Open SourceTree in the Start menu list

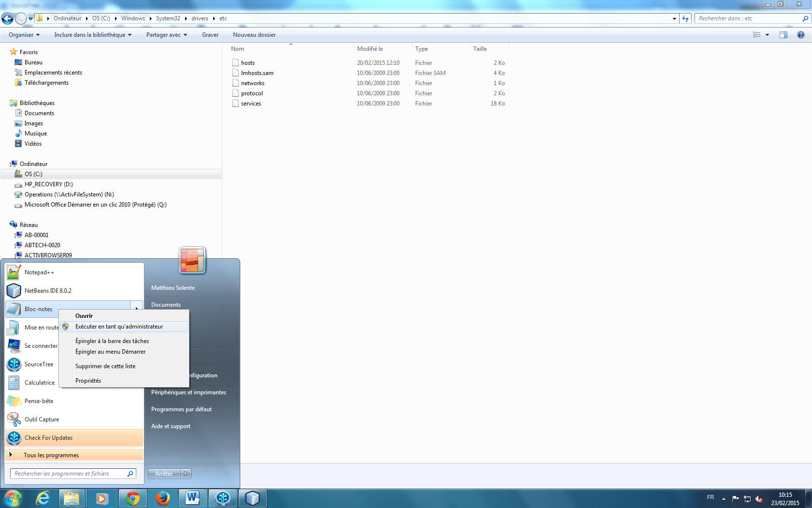[39, 364]
